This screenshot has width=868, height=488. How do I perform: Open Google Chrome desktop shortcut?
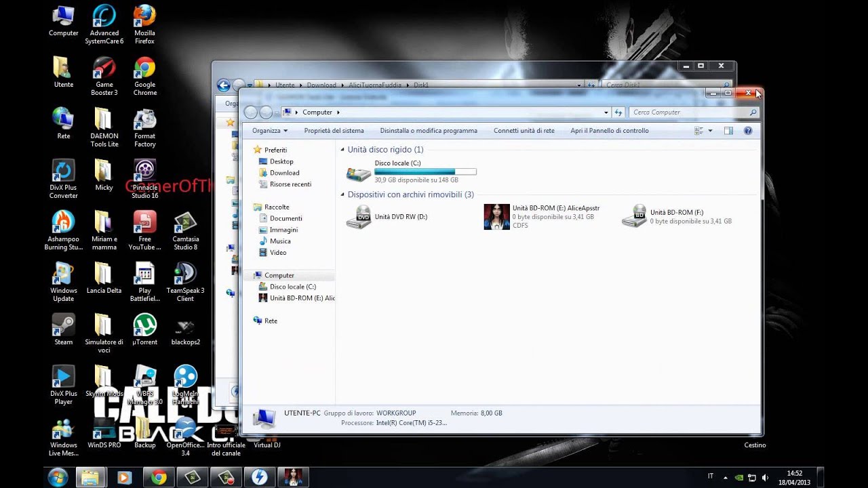pyautogui.click(x=144, y=76)
